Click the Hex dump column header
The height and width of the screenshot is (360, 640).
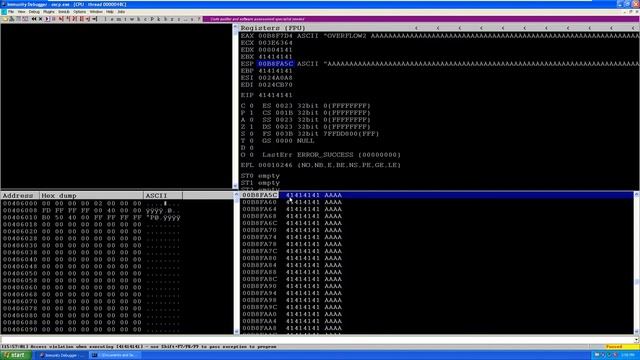click(x=91, y=196)
